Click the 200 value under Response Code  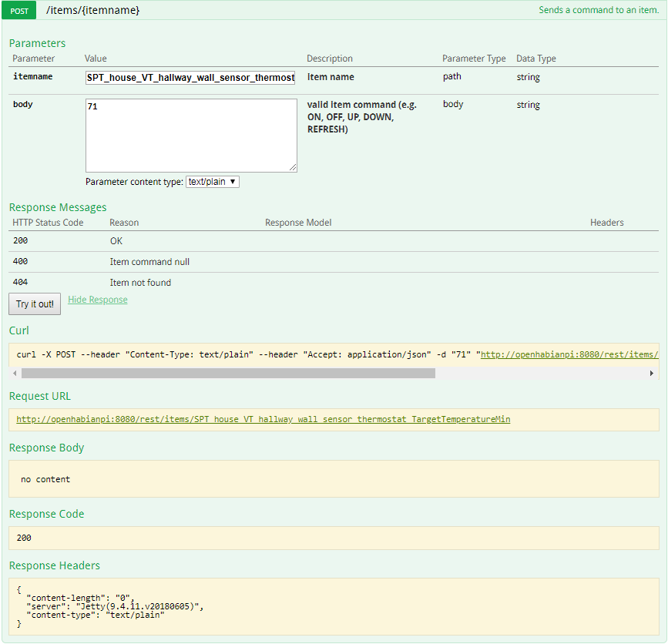[24, 538]
